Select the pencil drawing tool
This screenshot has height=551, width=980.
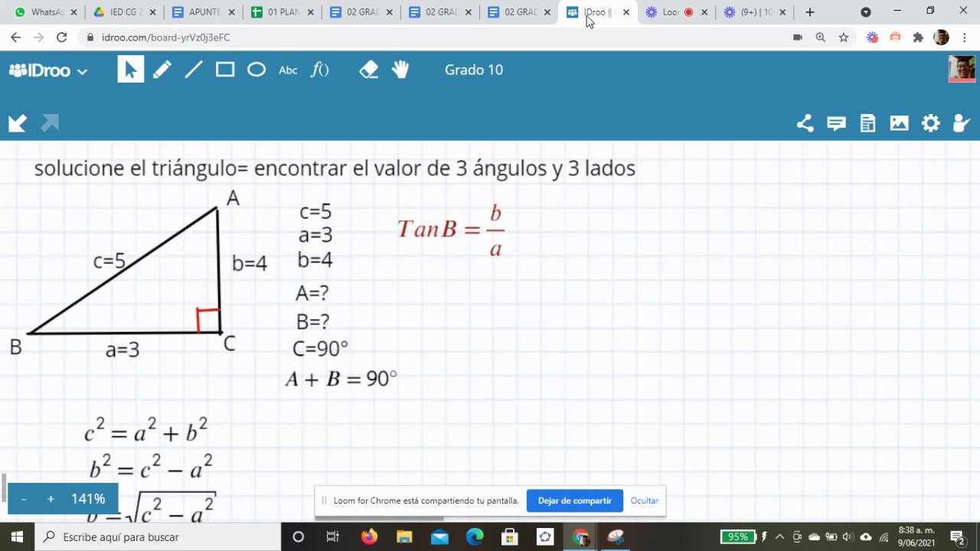point(162,70)
